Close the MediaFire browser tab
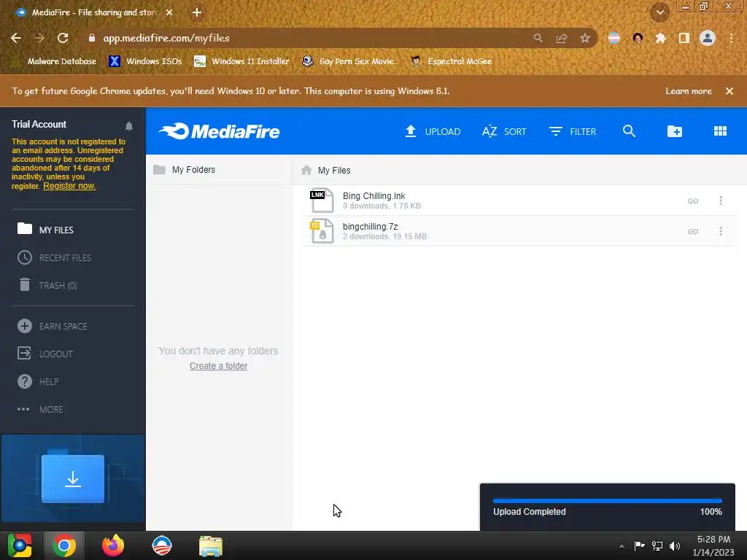 click(169, 13)
